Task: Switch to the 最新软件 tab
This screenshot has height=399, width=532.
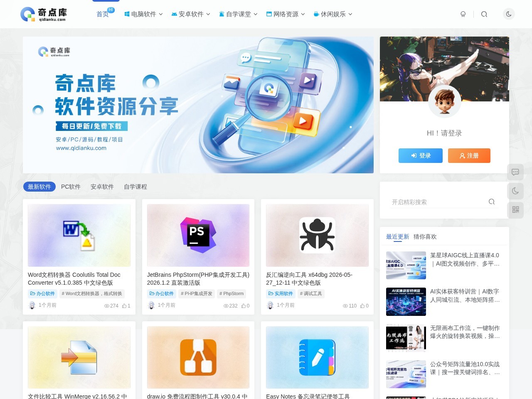Action: click(39, 187)
